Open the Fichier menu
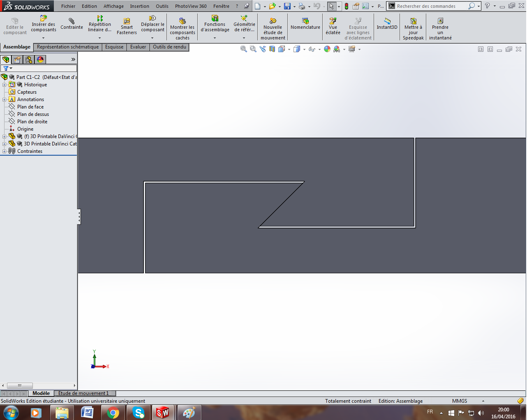527x420 pixels. click(x=68, y=6)
